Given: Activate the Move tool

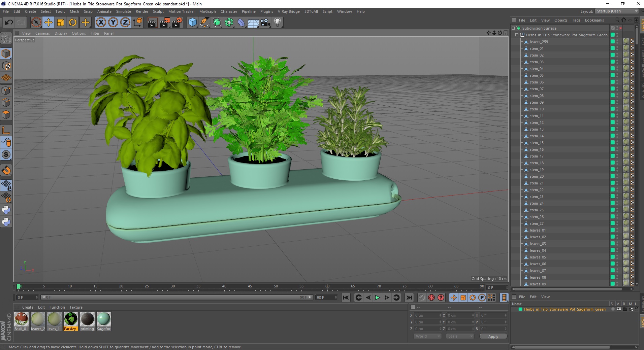Looking at the screenshot, I should point(49,23).
